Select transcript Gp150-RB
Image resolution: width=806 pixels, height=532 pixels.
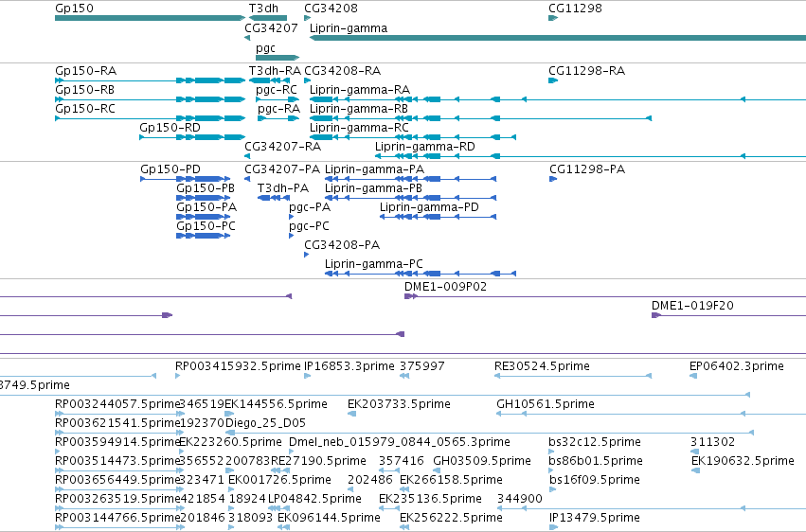pyautogui.click(x=150, y=99)
